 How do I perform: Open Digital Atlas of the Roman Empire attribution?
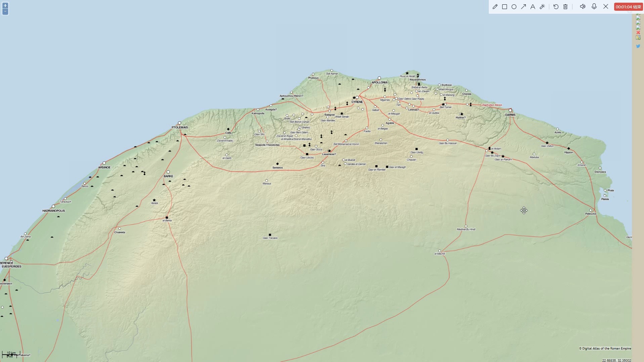[605, 349]
